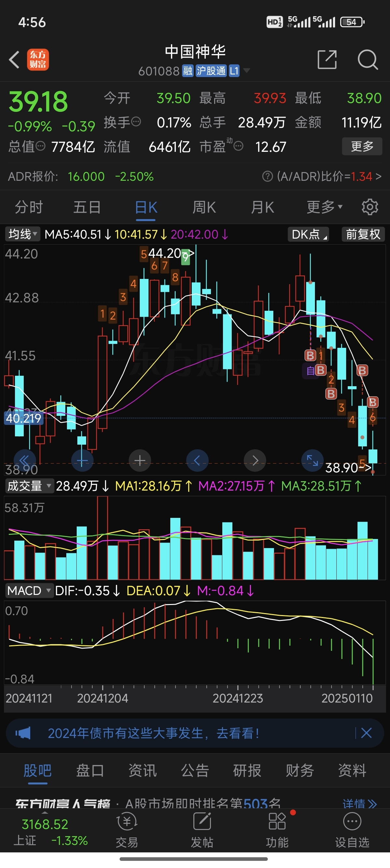The width and height of the screenshot is (390, 868).
Task: Zoom in chart with blue plus button
Action: [x=82, y=460]
